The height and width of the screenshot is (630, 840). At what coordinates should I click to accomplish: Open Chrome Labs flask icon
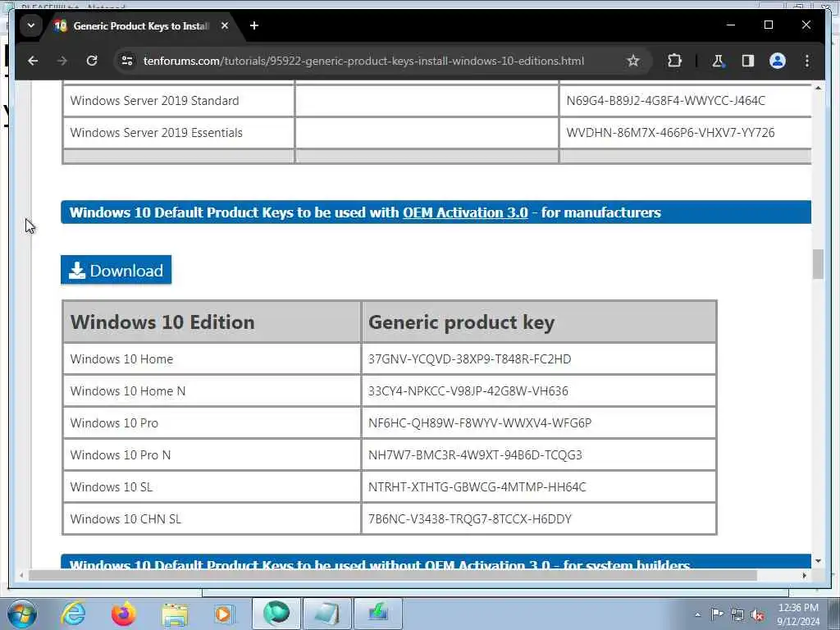pyautogui.click(x=718, y=61)
